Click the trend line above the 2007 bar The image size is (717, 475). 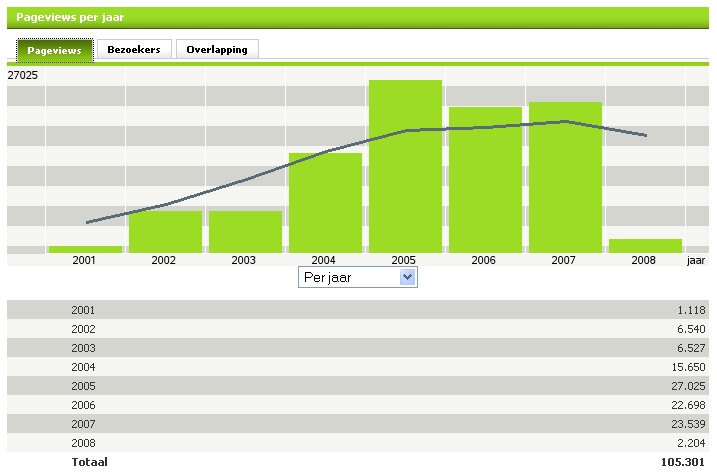[565, 122]
